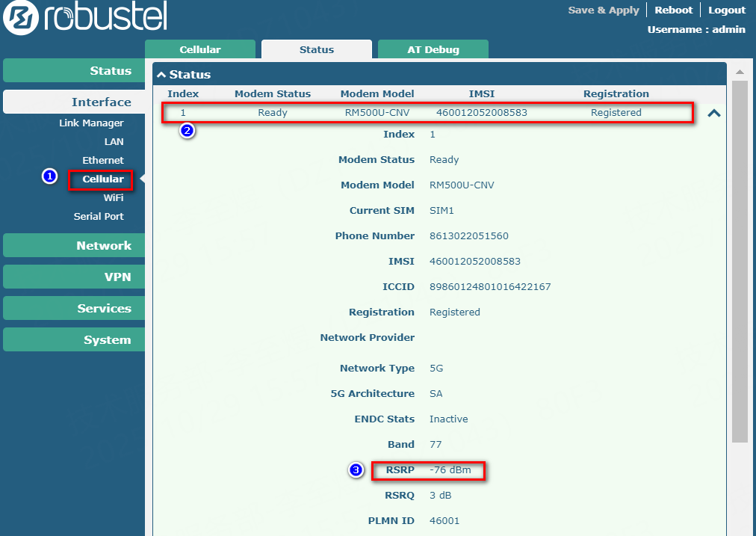Click the Robustel logo
Viewport: 756px width, 536px height.
84,18
